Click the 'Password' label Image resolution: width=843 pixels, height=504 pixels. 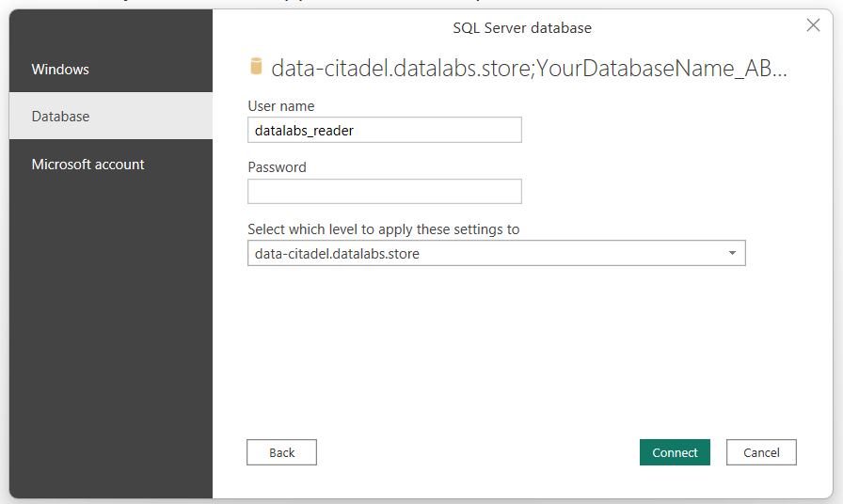277,167
